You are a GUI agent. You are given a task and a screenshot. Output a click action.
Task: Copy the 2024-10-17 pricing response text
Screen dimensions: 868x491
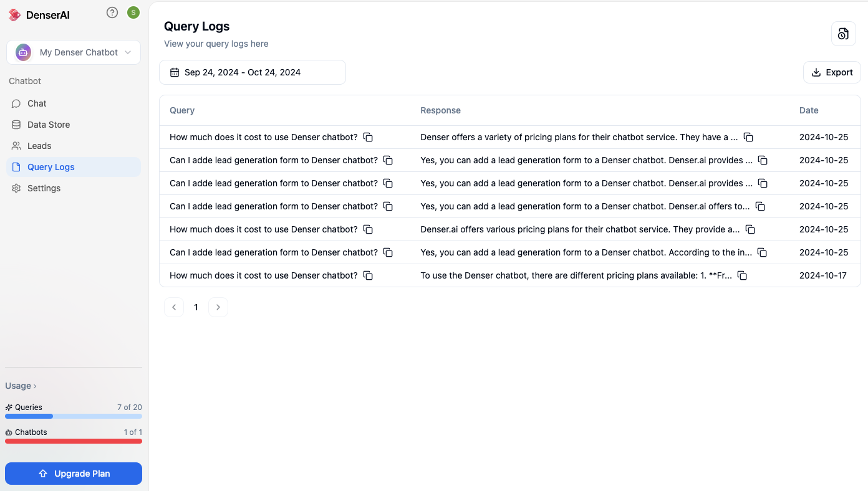pos(742,275)
